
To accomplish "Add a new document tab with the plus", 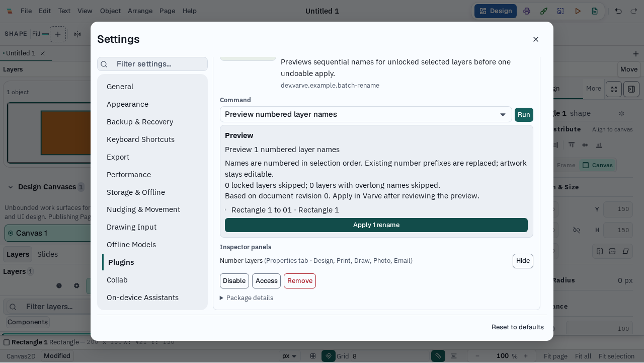I will click(x=636, y=54).
